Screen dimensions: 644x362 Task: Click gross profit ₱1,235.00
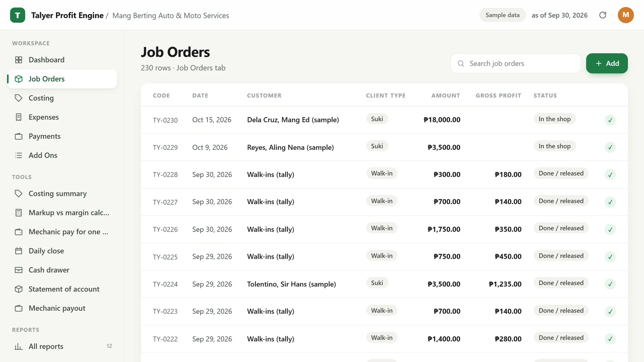pyautogui.click(x=505, y=284)
